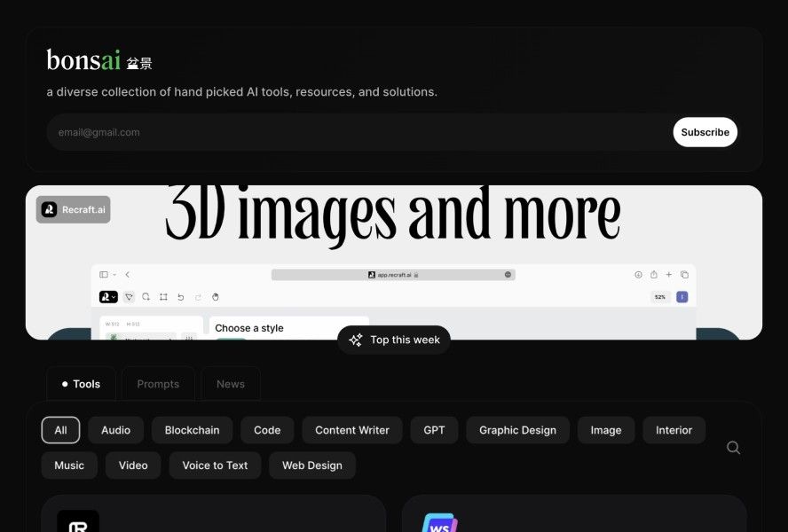Click the bonsai logo

point(99,60)
